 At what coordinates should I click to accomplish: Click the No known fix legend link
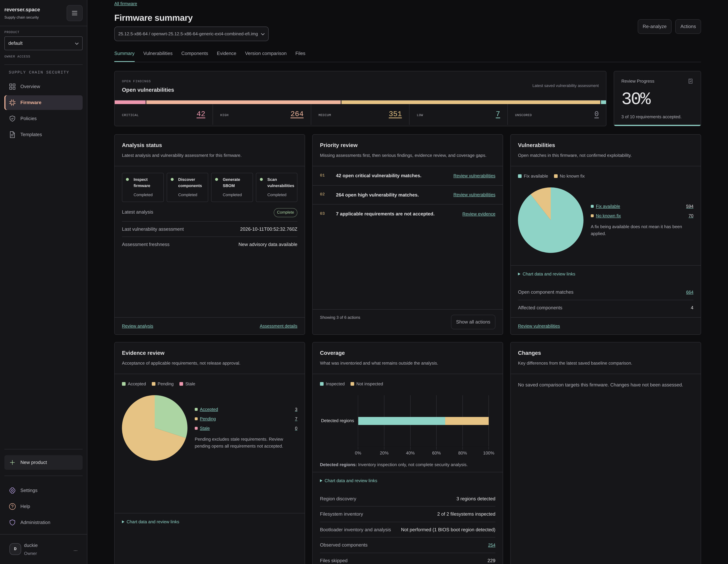pyautogui.click(x=608, y=216)
